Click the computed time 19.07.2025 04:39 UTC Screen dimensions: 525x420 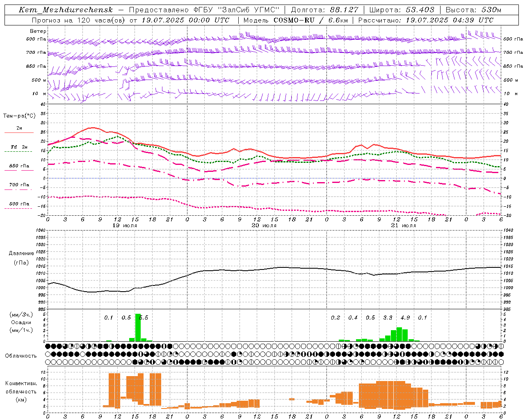click(x=450, y=20)
